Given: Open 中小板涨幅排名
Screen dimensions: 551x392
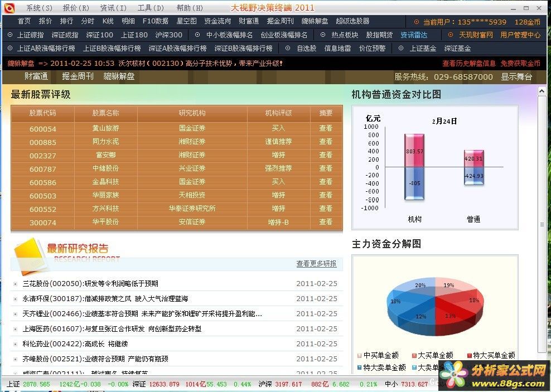Looking at the screenshot, I should tap(229, 35).
